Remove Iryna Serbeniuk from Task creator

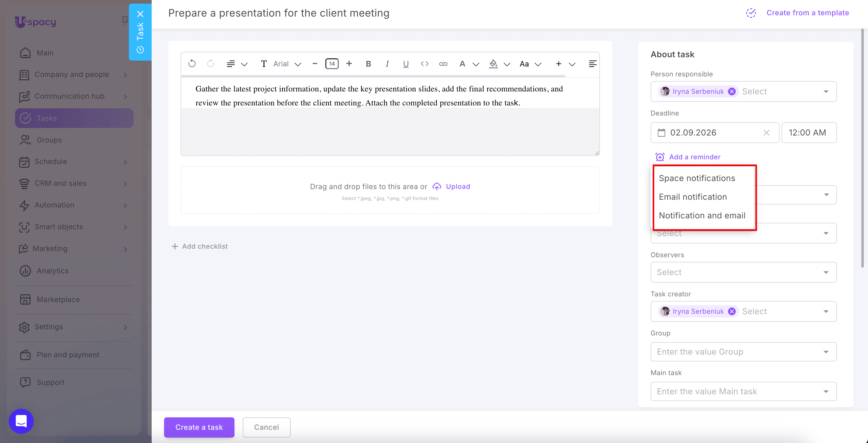[x=732, y=311]
